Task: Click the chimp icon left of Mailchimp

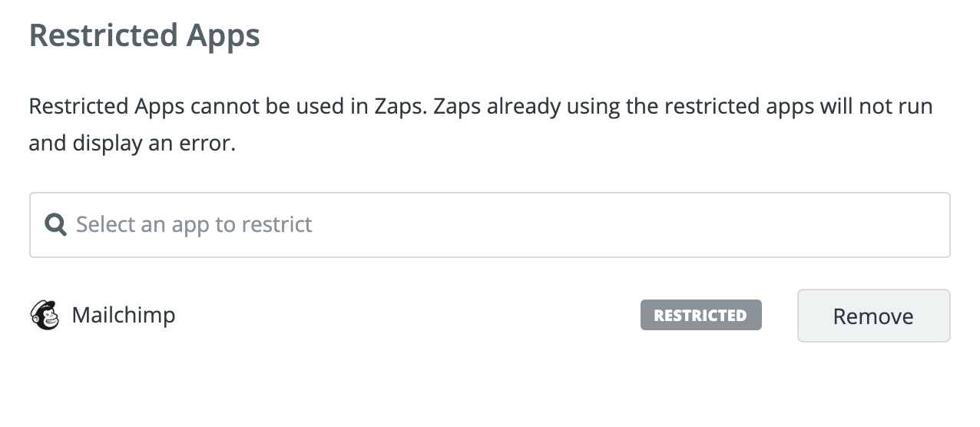Action: coord(45,315)
